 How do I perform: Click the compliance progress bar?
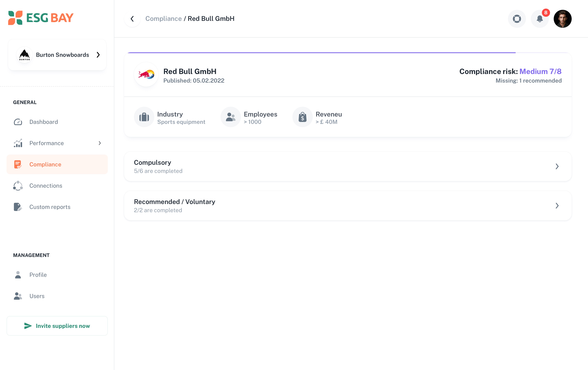[348, 53]
